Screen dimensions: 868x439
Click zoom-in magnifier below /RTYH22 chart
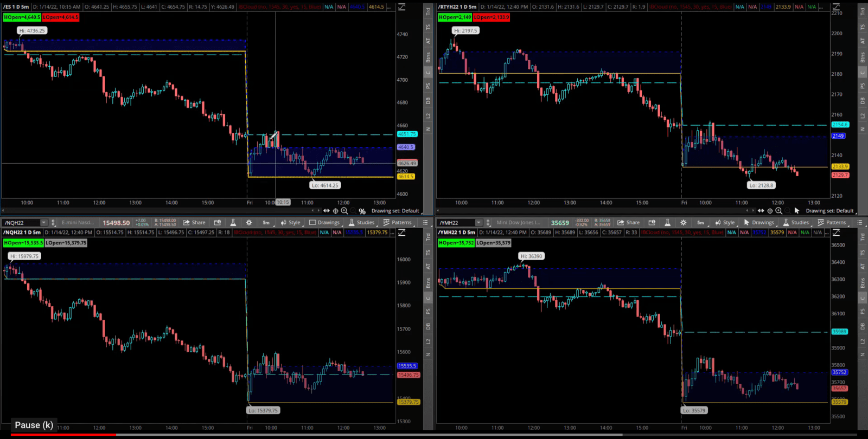779,211
